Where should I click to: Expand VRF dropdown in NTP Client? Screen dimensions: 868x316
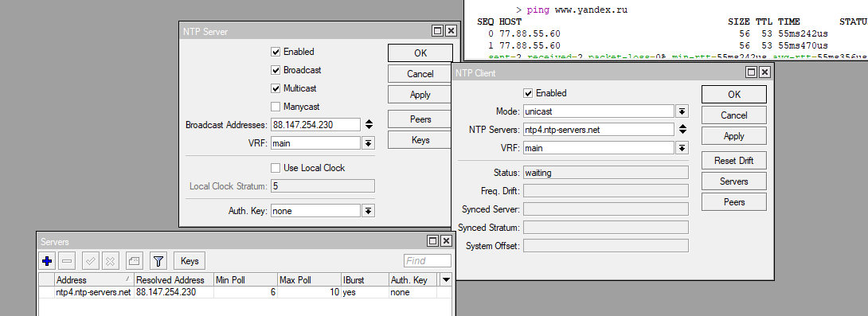[682, 148]
